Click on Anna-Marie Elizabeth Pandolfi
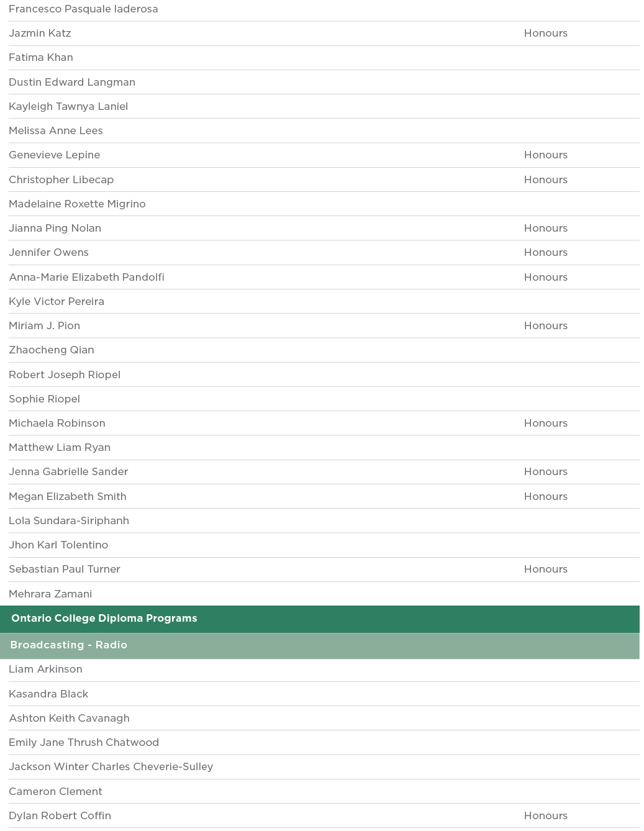 (87, 277)
